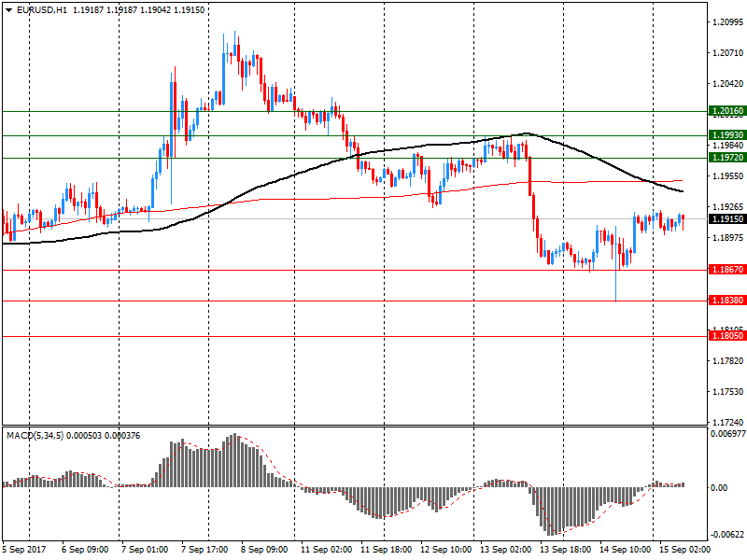Click the 11 Sep 02:00 time axis label

pos(326,550)
